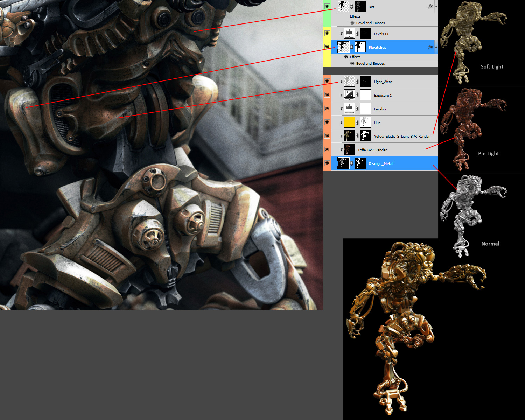Click the yellow fill swatch on Hue layer
The image size is (525, 420).
349,122
